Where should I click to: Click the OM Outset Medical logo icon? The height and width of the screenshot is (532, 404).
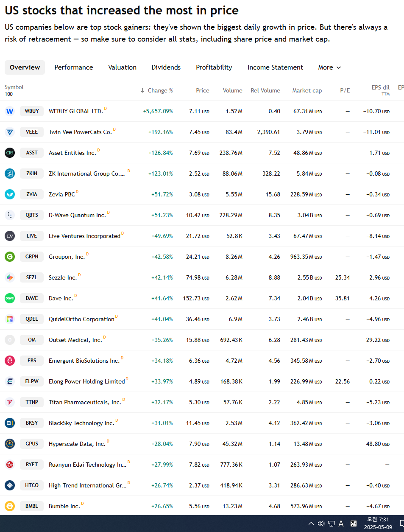[10, 340]
